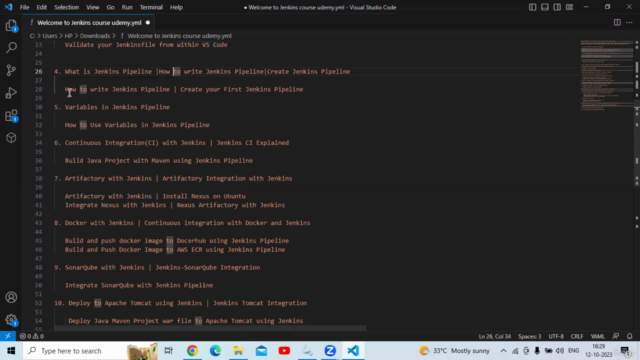Click the unsaved dot on the file tab
This screenshot has height=360, width=640.
pos(148,22)
